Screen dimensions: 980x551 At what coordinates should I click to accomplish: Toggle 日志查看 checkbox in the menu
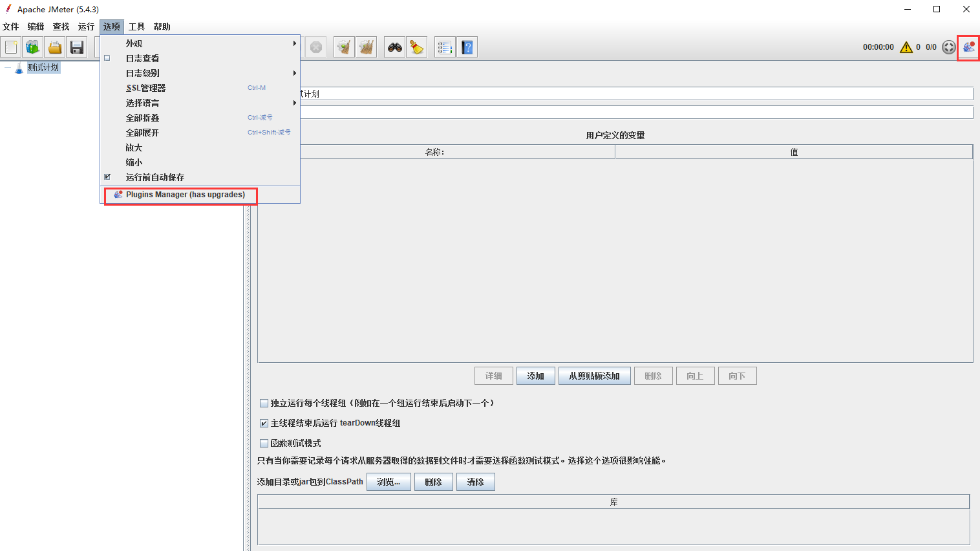(107, 58)
